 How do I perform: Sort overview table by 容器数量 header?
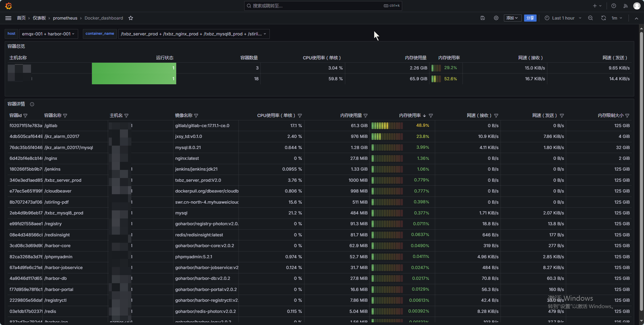point(249,58)
